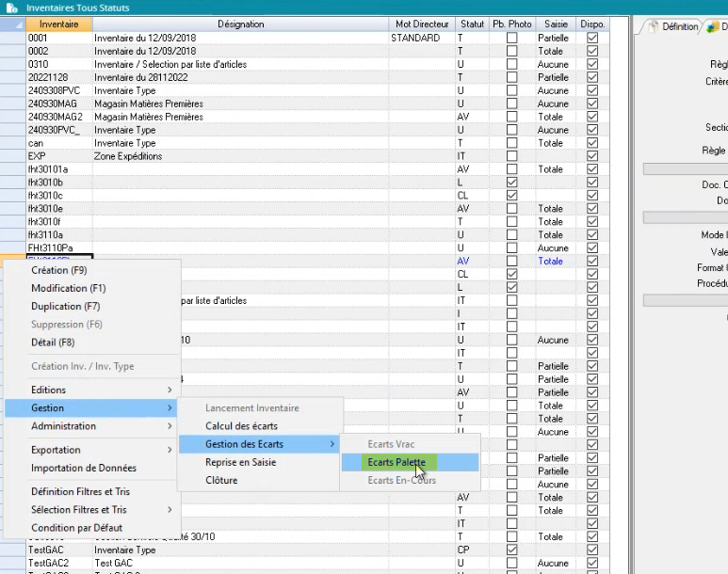Viewport: 728px width, 574px height.
Task: Click the Inventaire column header
Action: (58, 24)
